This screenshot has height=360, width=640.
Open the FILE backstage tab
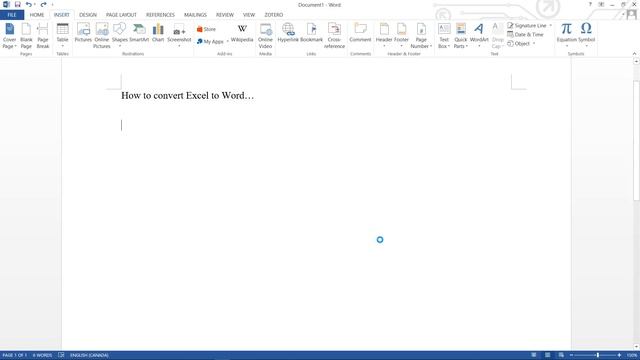12,15
